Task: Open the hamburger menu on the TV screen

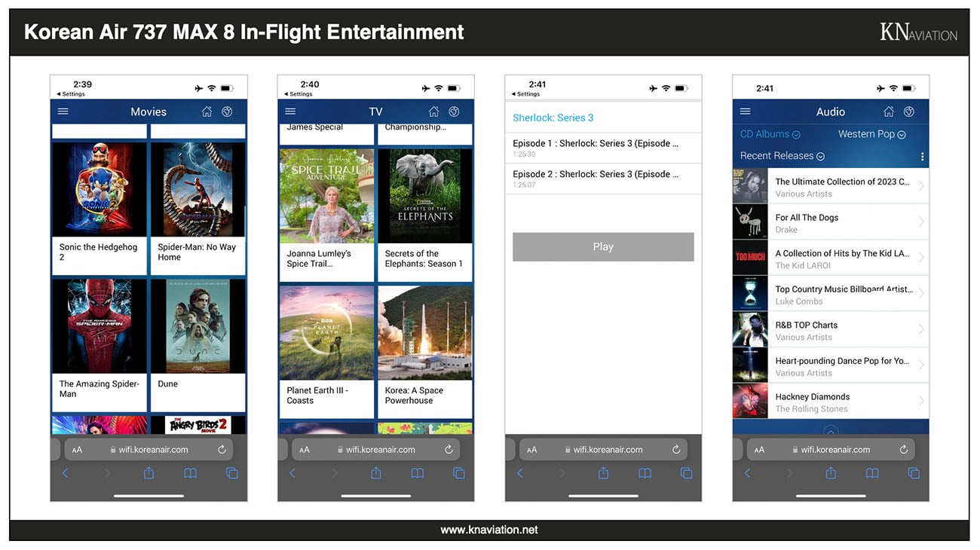Action: click(290, 112)
